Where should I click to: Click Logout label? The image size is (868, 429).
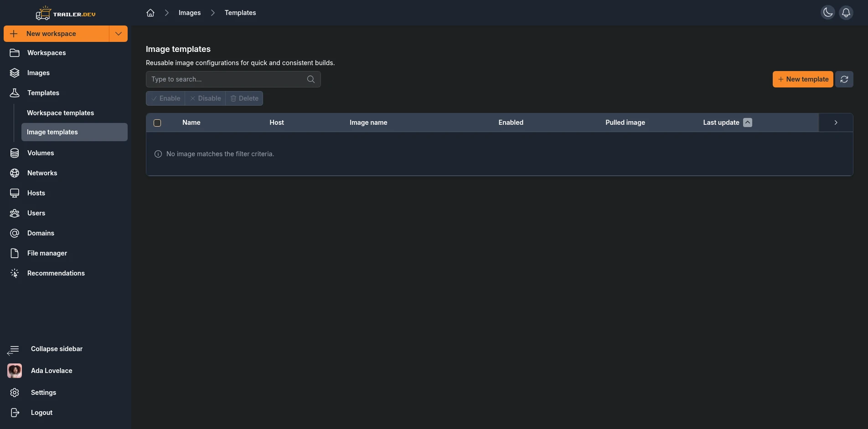pos(41,413)
